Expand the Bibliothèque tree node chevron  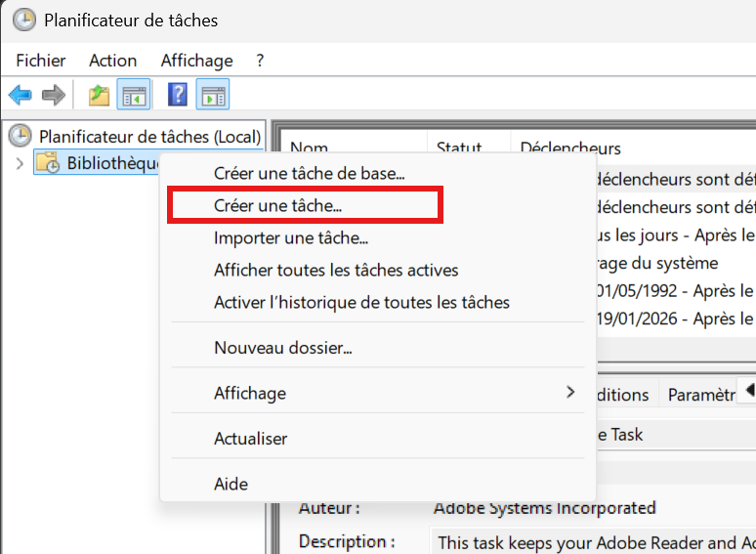pyautogui.click(x=20, y=163)
